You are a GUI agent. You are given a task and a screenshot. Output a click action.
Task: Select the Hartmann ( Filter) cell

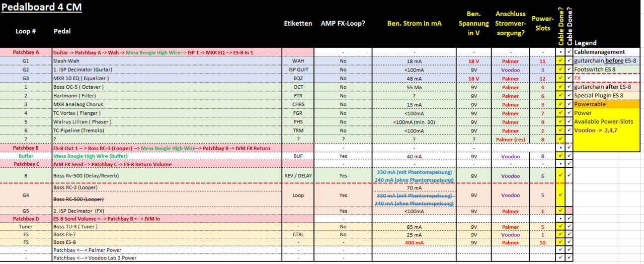(x=167, y=95)
